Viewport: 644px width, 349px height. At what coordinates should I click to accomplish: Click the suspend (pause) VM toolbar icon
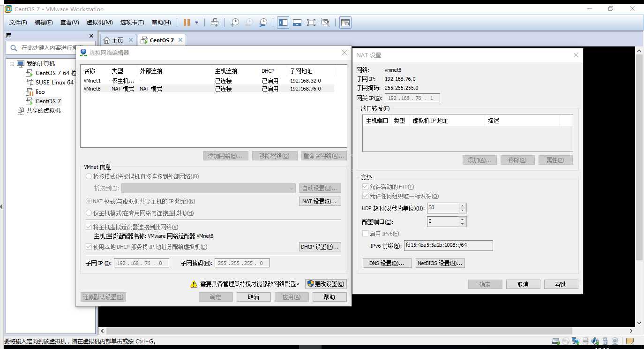pyautogui.click(x=187, y=23)
